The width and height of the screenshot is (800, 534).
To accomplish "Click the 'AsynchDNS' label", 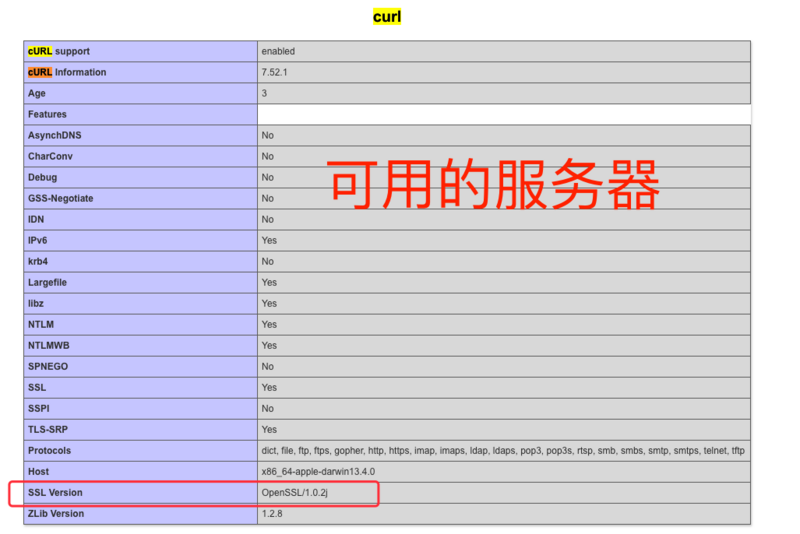I will coord(55,136).
